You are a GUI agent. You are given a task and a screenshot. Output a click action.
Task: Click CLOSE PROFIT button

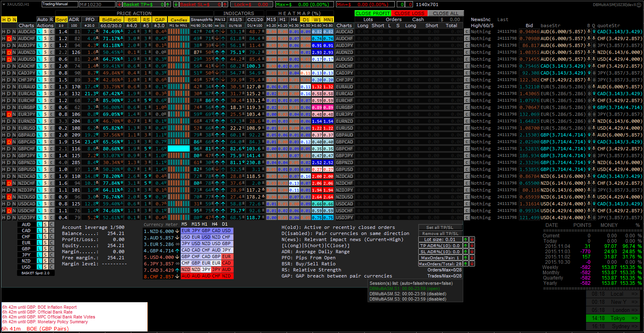coord(372,13)
